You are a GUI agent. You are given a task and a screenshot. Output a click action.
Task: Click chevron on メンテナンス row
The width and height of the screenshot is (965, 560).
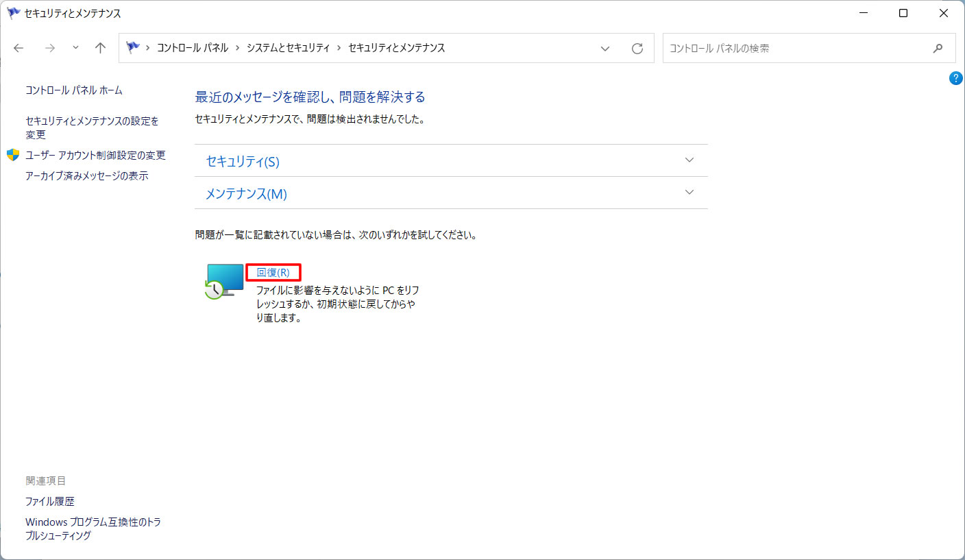tap(689, 192)
